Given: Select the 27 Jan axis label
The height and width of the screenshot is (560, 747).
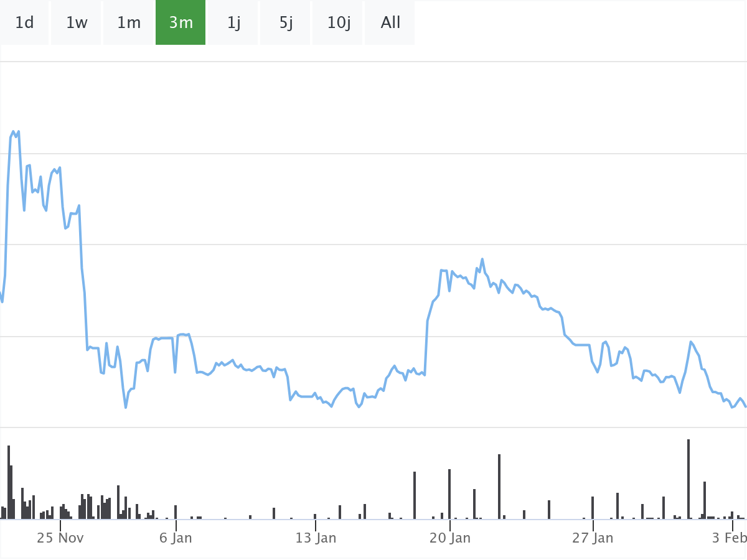Looking at the screenshot, I should (x=593, y=538).
